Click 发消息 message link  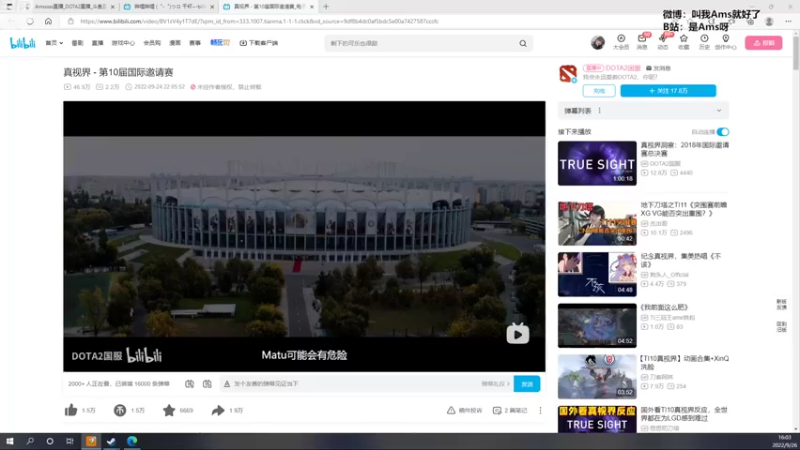tap(658, 68)
